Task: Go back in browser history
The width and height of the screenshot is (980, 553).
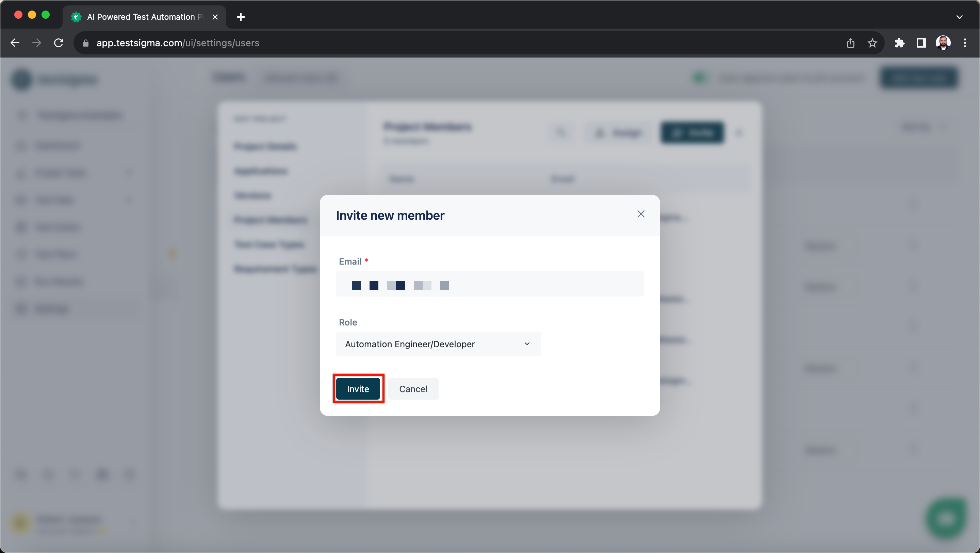Action: pyautogui.click(x=15, y=43)
